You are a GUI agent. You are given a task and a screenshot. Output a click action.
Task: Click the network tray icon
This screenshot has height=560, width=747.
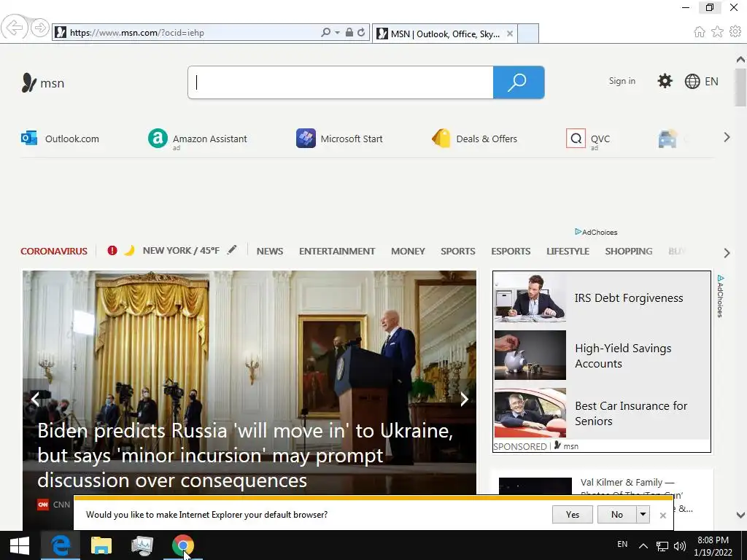coord(662,546)
